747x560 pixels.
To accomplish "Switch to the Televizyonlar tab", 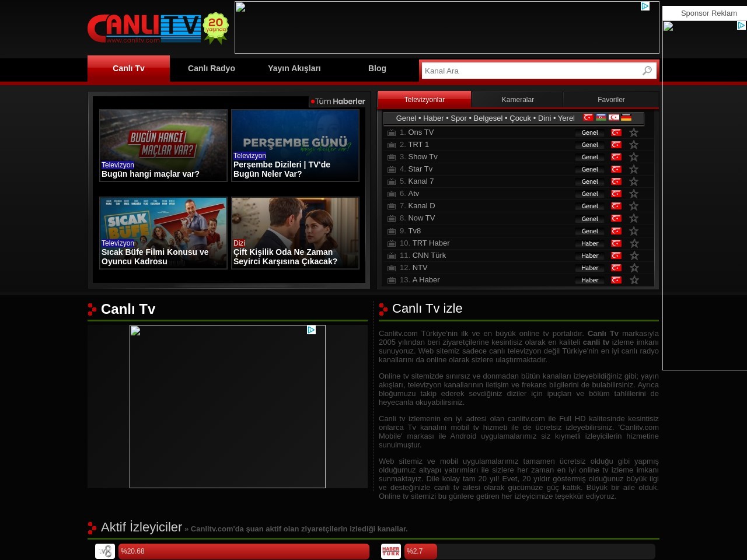I will (424, 100).
